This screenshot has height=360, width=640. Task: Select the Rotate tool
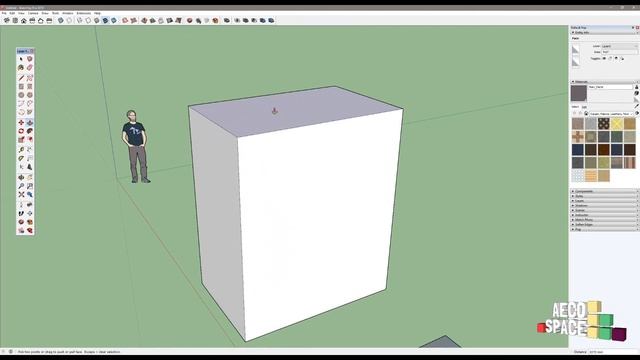tap(21, 131)
